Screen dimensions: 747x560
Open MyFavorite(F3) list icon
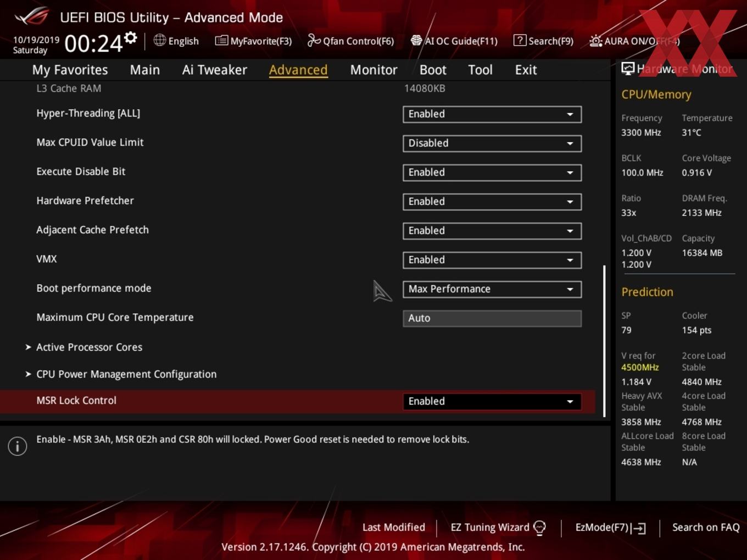[221, 41]
